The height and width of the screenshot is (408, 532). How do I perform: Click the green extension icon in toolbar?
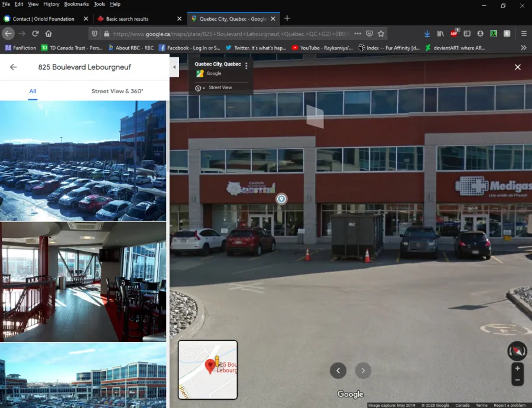(494, 34)
